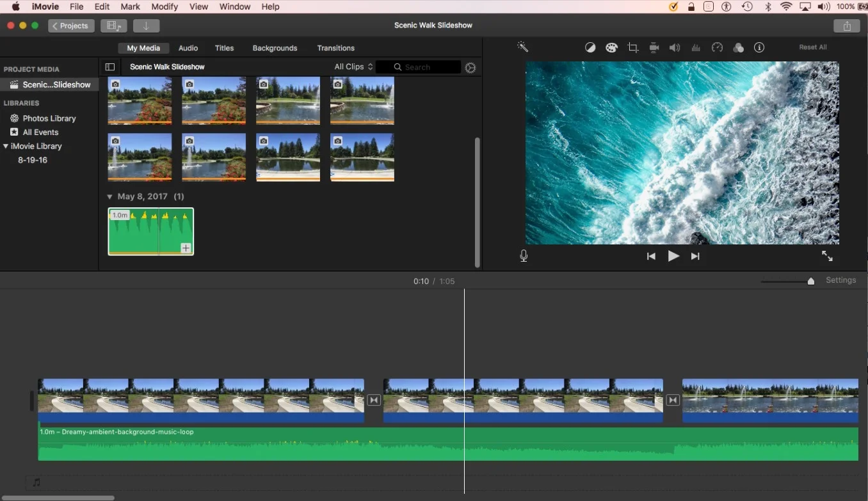Open the speed adjustment speedometer icon

(x=717, y=48)
